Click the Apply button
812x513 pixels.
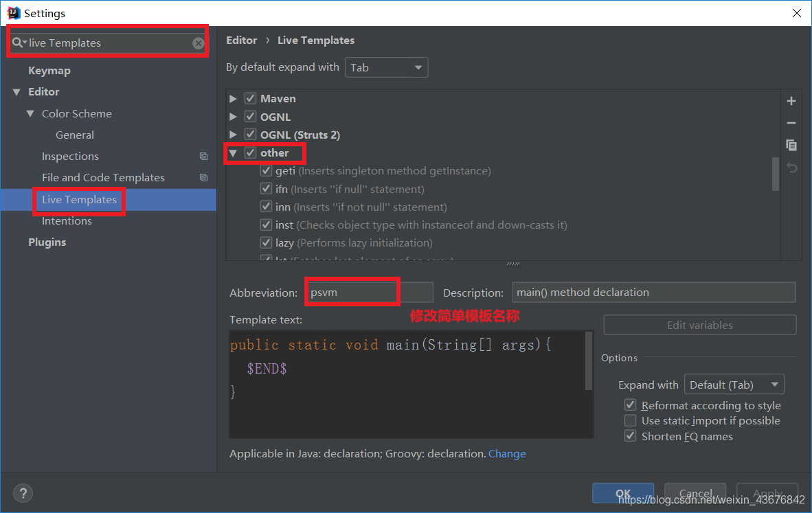point(767,493)
